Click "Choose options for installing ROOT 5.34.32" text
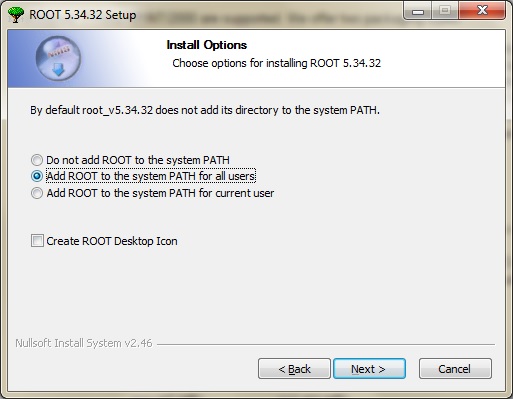This screenshot has width=513, height=399. 276,63
